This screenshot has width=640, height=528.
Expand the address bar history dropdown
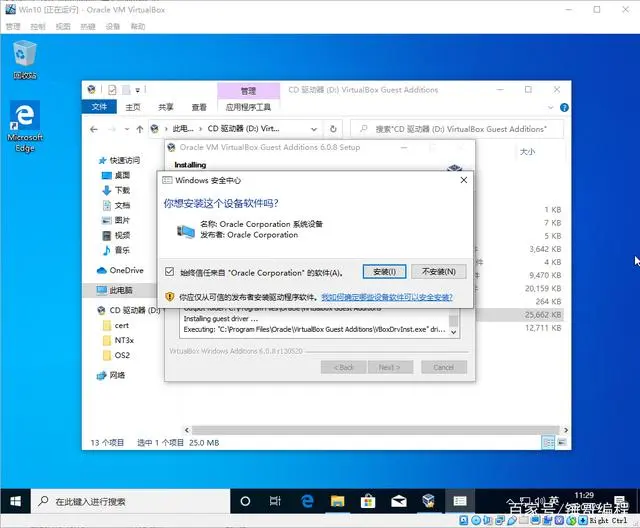pyautogui.click(x=313, y=129)
